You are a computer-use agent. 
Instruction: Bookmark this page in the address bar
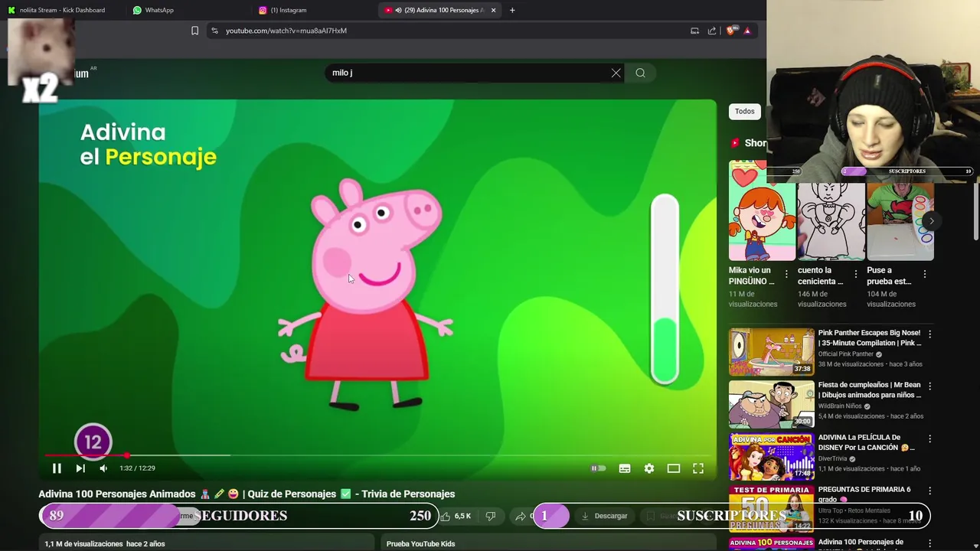pyautogui.click(x=194, y=31)
